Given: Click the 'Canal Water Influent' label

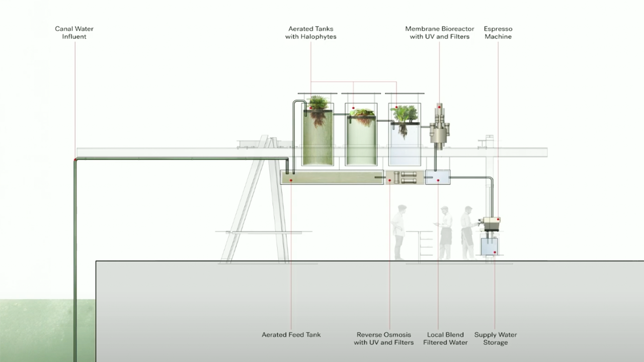Looking at the screenshot, I should (74, 33).
